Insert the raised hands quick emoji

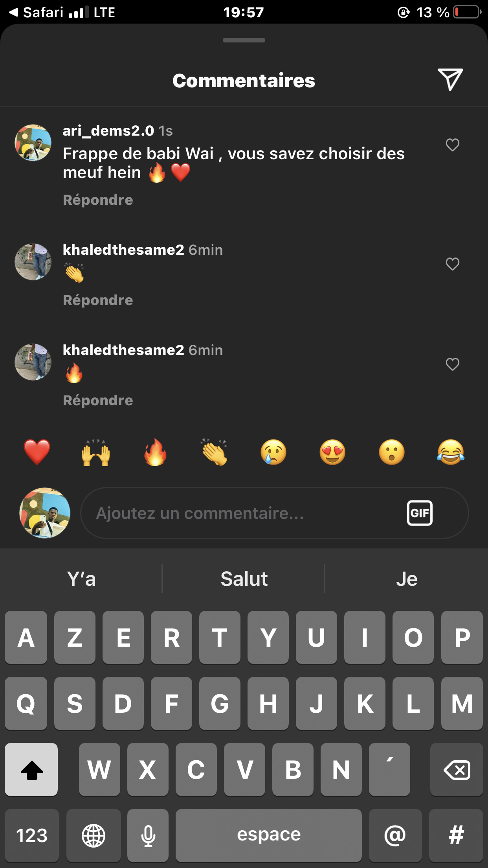(x=96, y=452)
